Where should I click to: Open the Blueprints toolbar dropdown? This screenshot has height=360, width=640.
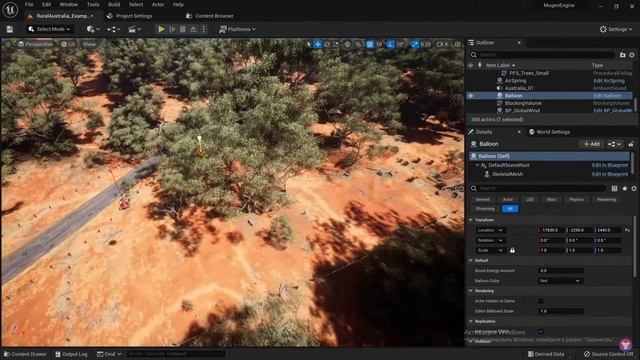point(113,29)
